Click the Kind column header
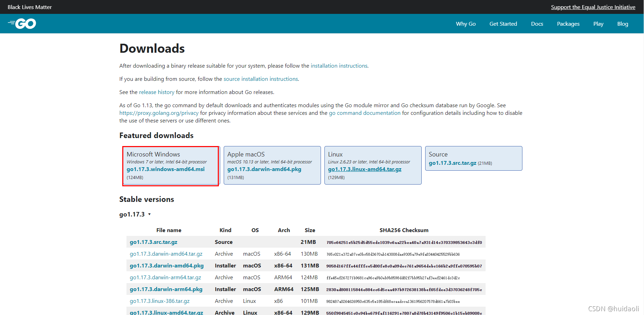The height and width of the screenshot is (315, 644). [225, 230]
